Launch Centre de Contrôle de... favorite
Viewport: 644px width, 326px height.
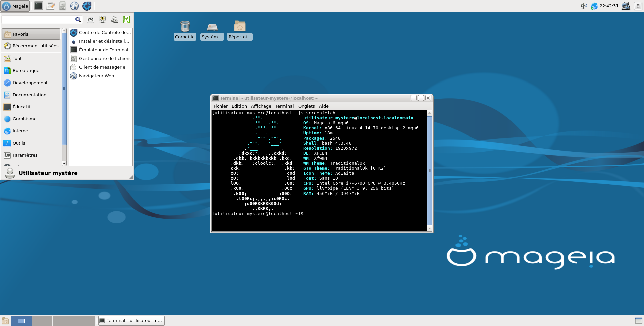pyautogui.click(x=101, y=33)
